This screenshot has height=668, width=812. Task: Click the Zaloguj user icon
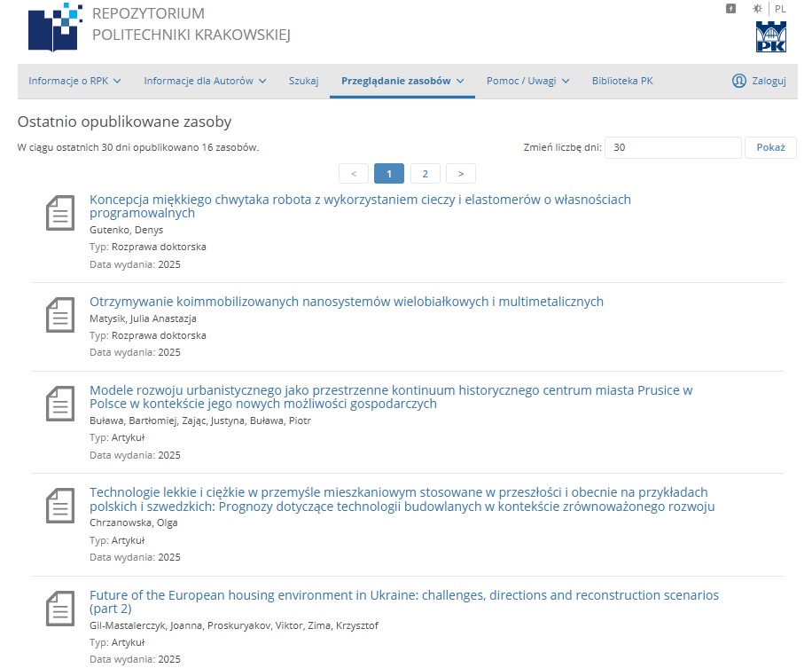click(x=739, y=81)
